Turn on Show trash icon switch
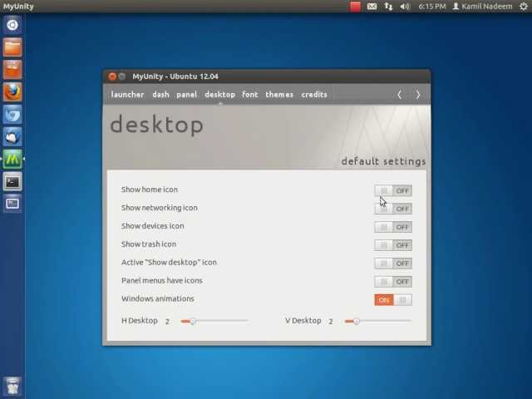The width and height of the screenshot is (532, 399). tap(393, 245)
